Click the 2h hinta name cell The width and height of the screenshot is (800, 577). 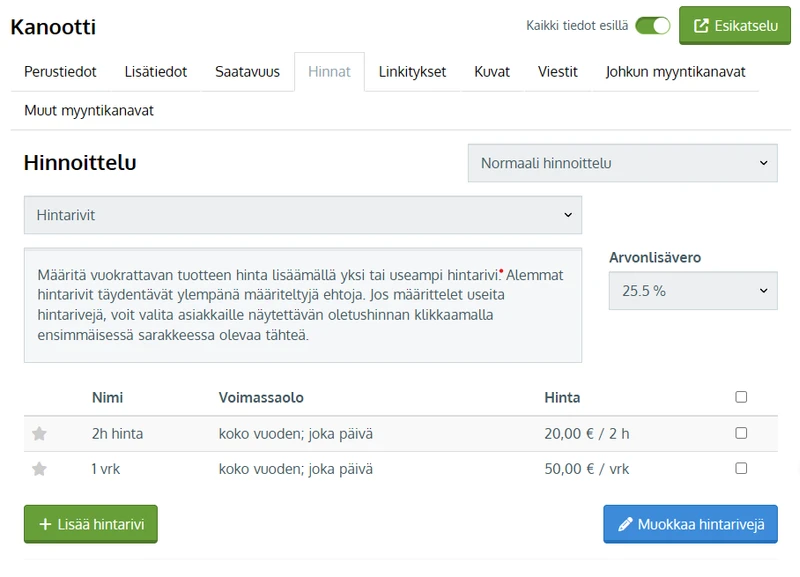[117, 434]
